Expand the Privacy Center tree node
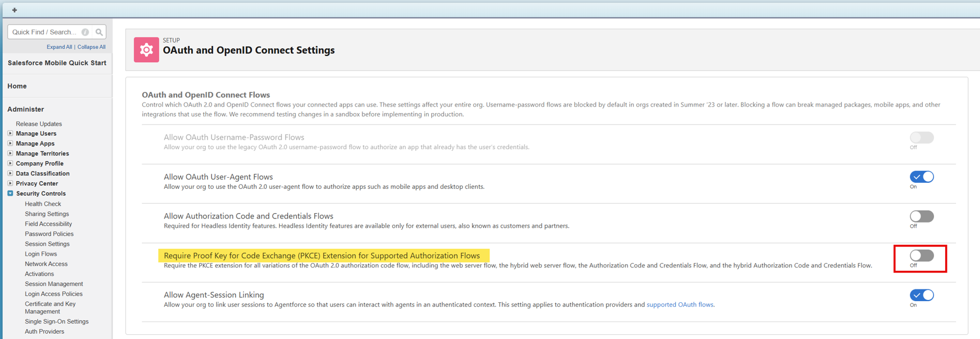The image size is (980, 339). (x=10, y=183)
